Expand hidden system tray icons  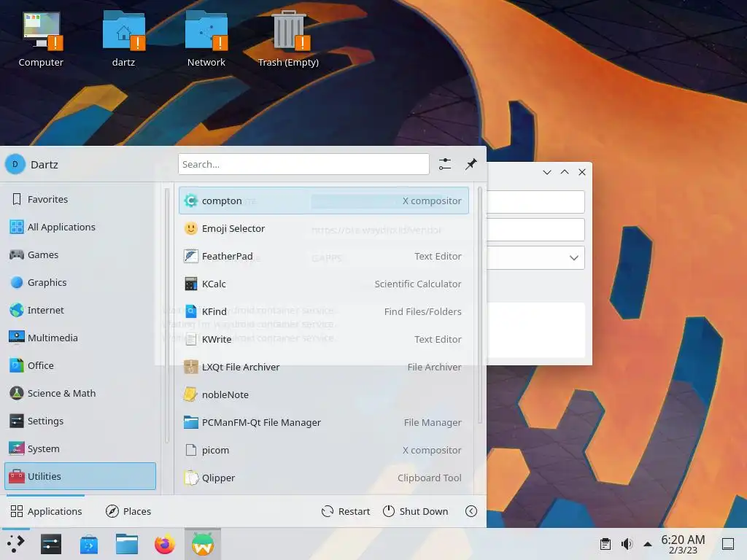click(x=648, y=544)
